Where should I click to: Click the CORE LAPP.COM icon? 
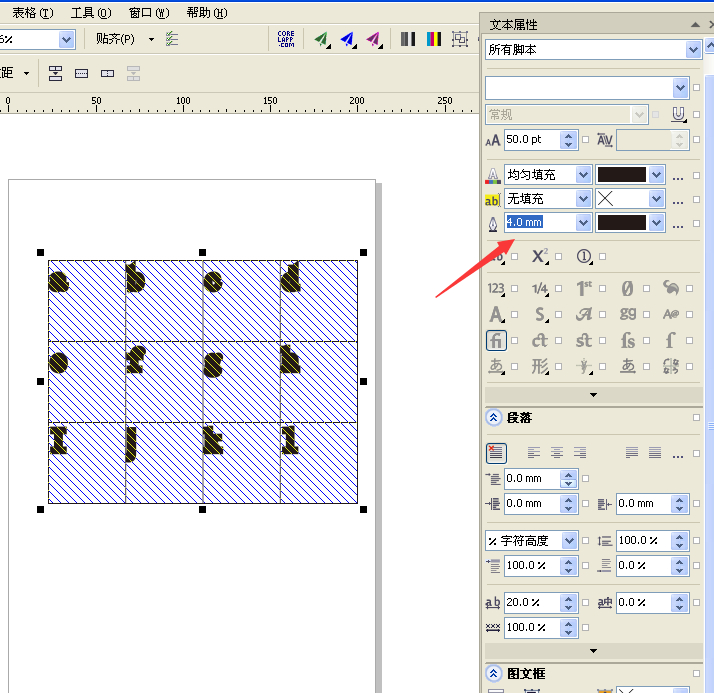click(x=286, y=39)
